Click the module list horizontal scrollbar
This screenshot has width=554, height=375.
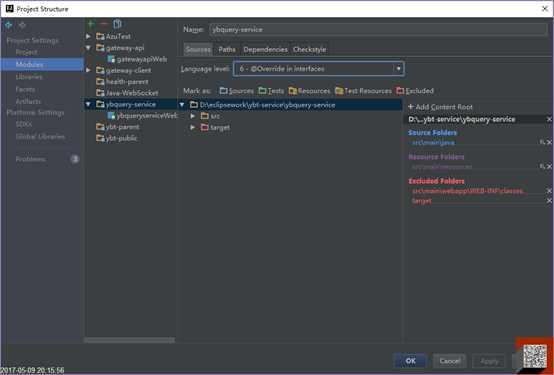point(129,340)
